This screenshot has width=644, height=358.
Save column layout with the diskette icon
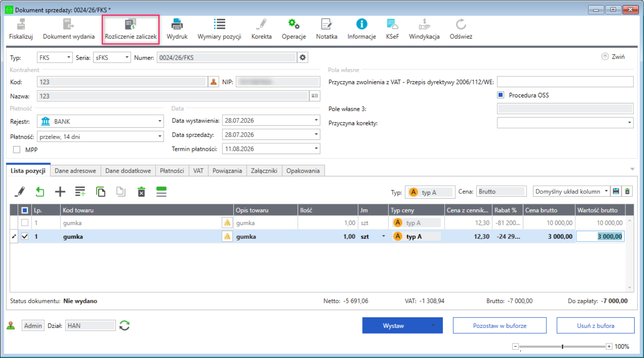(x=616, y=191)
